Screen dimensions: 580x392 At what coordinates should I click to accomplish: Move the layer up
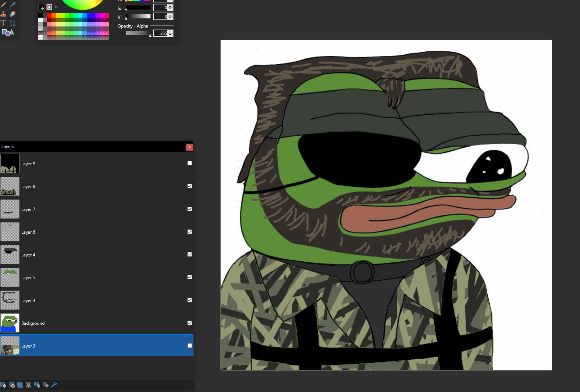click(x=37, y=385)
